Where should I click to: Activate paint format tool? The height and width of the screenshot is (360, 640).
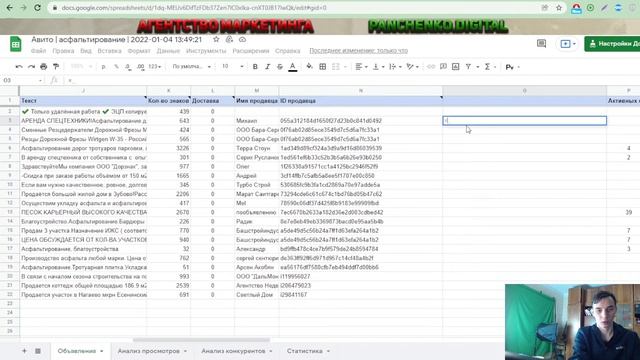[56, 67]
